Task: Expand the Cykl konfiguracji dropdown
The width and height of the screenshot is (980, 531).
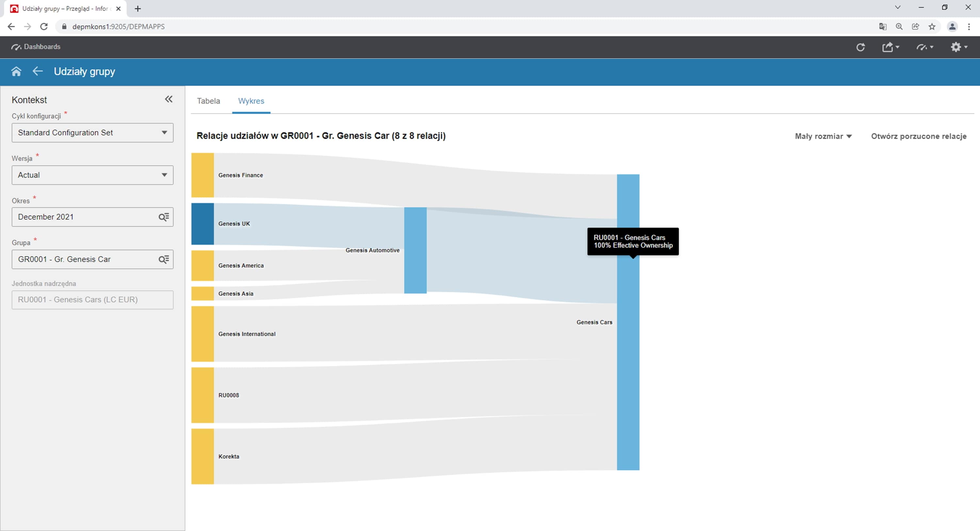Action: pyautogui.click(x=164, y=132)
